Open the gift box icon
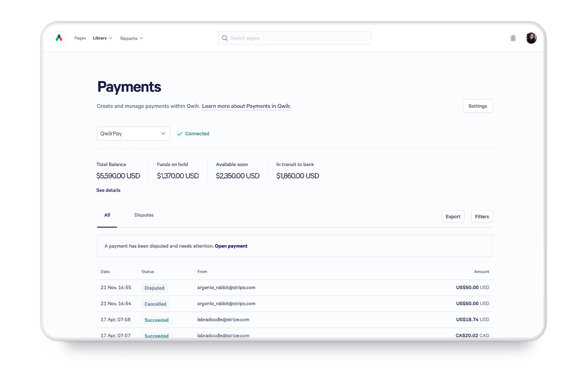Viewport: 588px width, 374px height. 513,38
